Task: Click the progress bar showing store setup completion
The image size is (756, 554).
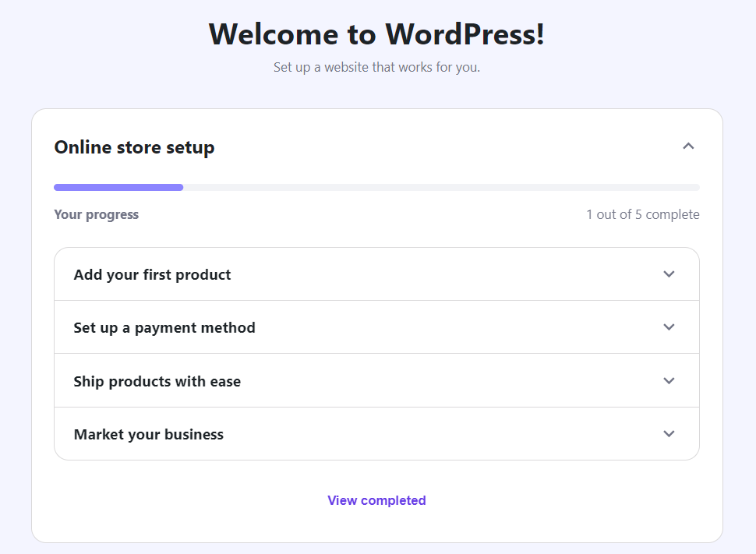Action: click(376, 187)
